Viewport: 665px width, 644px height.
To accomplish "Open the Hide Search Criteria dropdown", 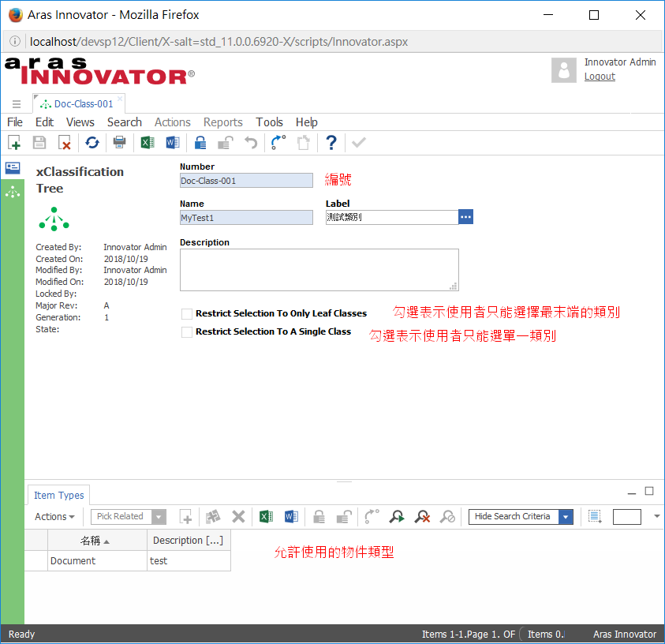I will (x=566, y=517).
